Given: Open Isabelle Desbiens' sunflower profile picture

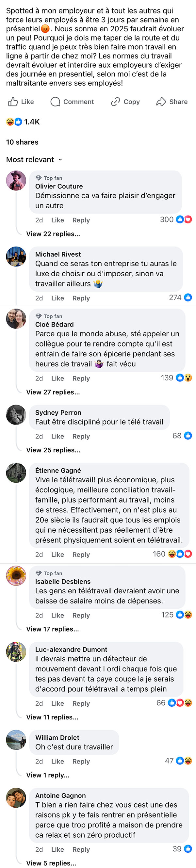Looking at the screenshot, I should (16, 576).
